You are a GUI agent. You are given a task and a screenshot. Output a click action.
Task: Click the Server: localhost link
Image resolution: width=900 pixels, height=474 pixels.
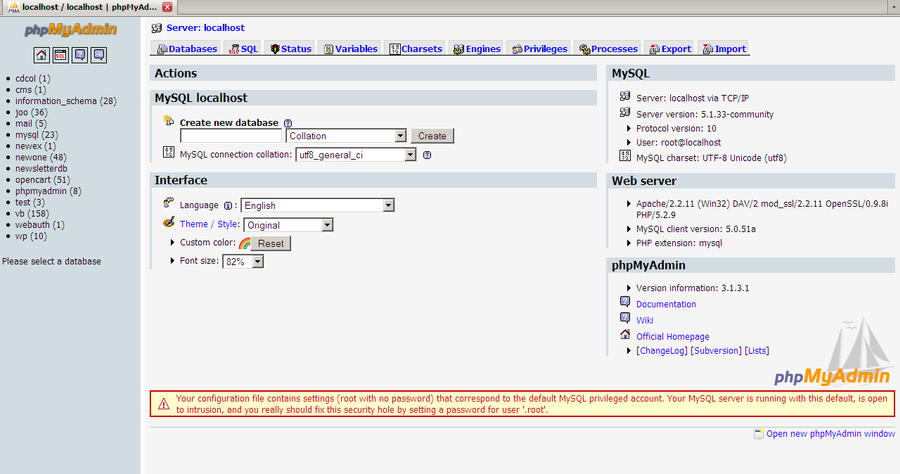point(205,28)
